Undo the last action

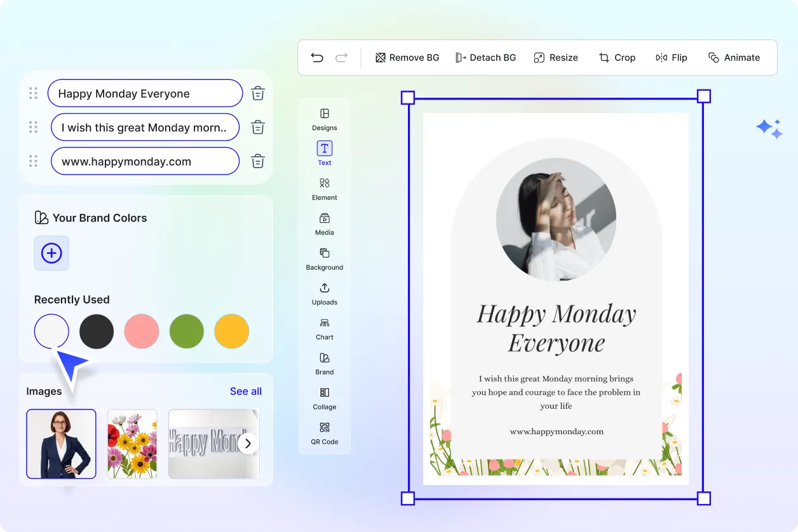pos(317,57)
